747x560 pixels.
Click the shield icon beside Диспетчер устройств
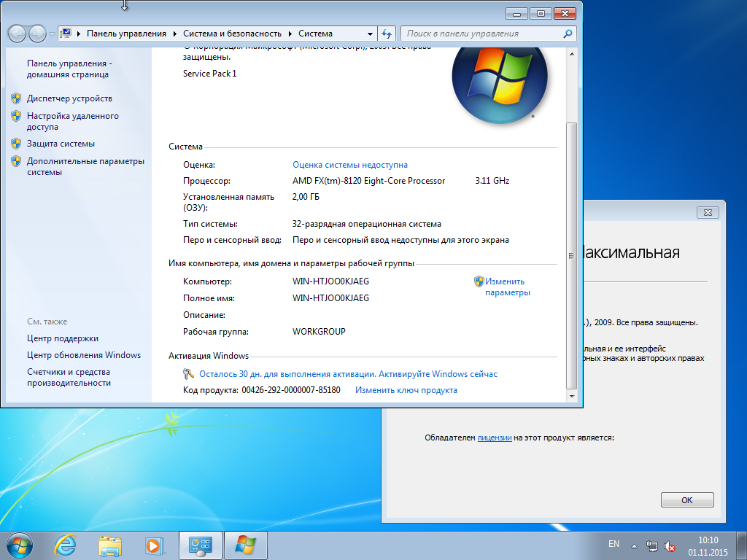click(16, 98)
